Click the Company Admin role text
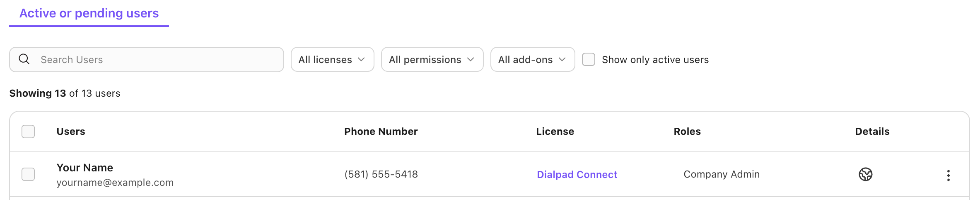The width and height of the screenshot is (980, 200). (722, 174)
